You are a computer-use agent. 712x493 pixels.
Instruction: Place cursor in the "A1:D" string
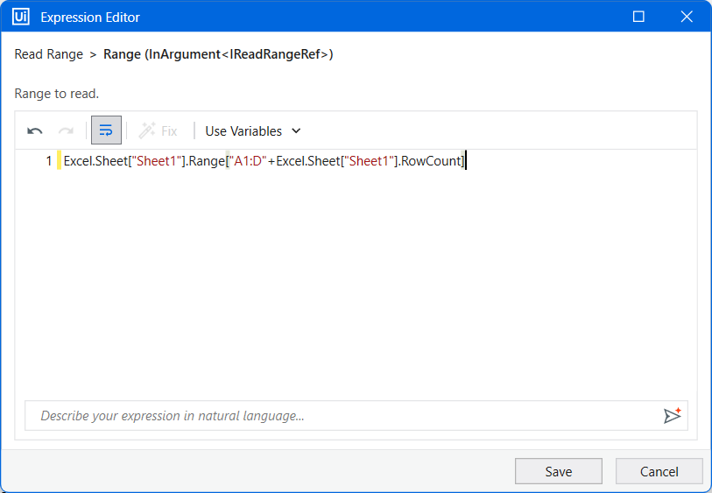click(x=247, y=161)
